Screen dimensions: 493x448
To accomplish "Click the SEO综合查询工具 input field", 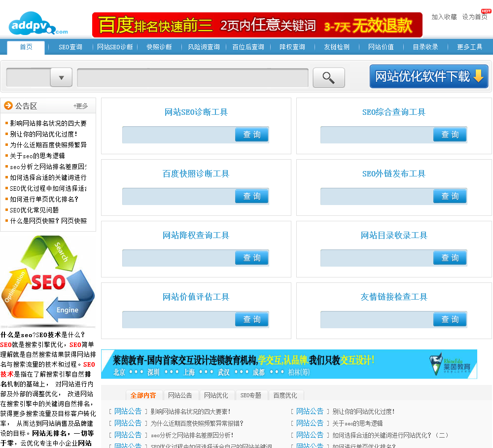I will click(x=377, y=135).
